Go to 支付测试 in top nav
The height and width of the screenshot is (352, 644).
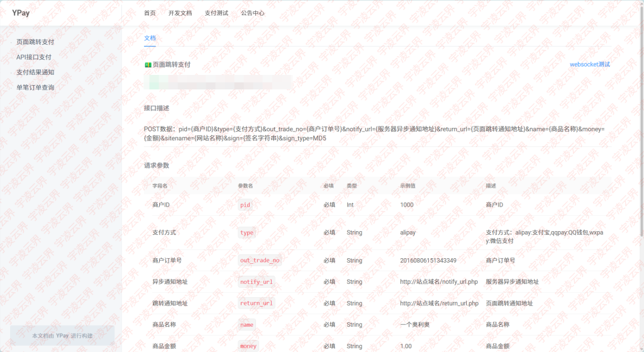[x=216, y=13]
